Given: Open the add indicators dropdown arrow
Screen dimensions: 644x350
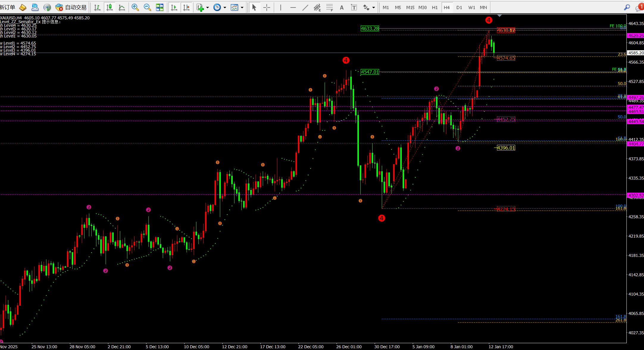Looking at the screenshot, I should [208, 7].
